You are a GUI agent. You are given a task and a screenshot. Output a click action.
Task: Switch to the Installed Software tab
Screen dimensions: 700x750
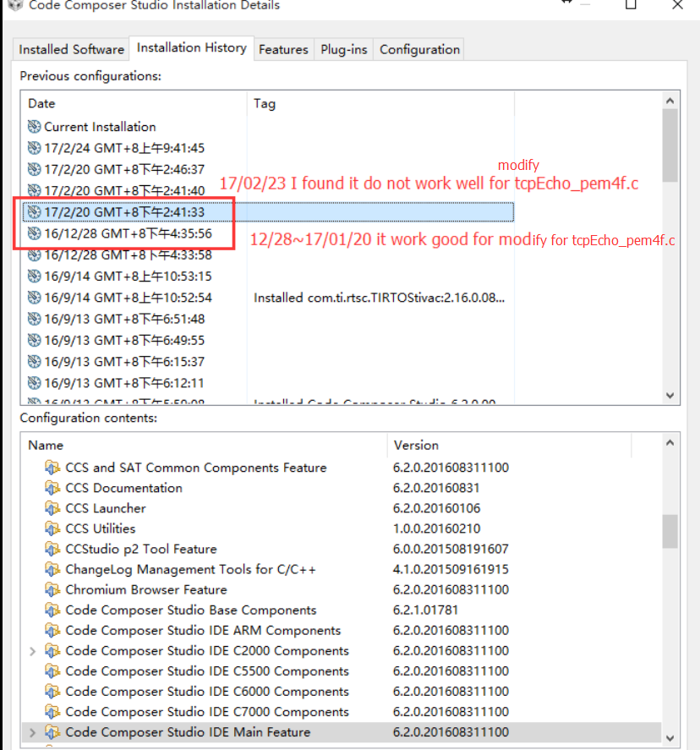tap(70, 49)
